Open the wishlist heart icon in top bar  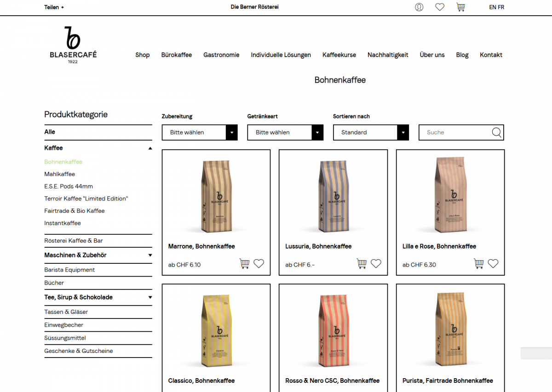point(440,7)
